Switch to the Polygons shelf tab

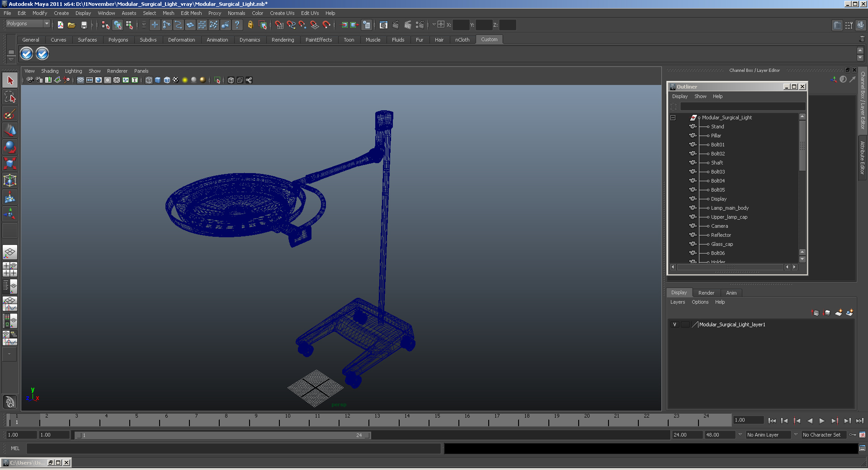pos(118,40)
